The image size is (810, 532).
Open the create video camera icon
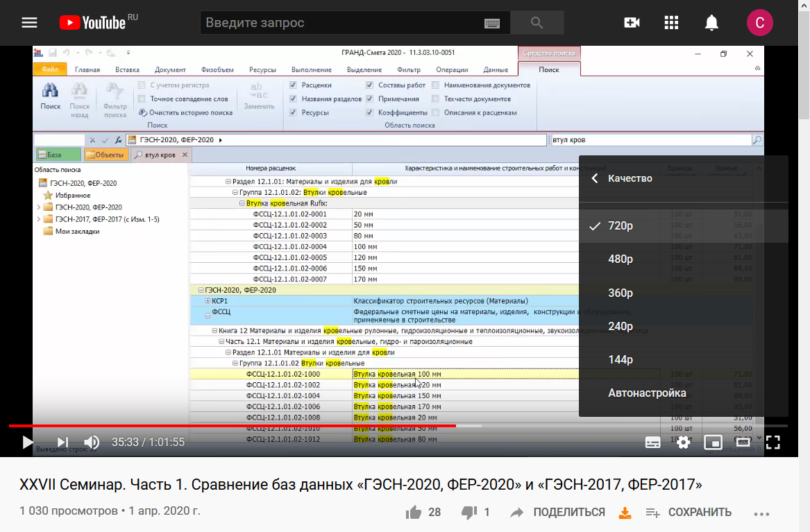tap(632, 23)
